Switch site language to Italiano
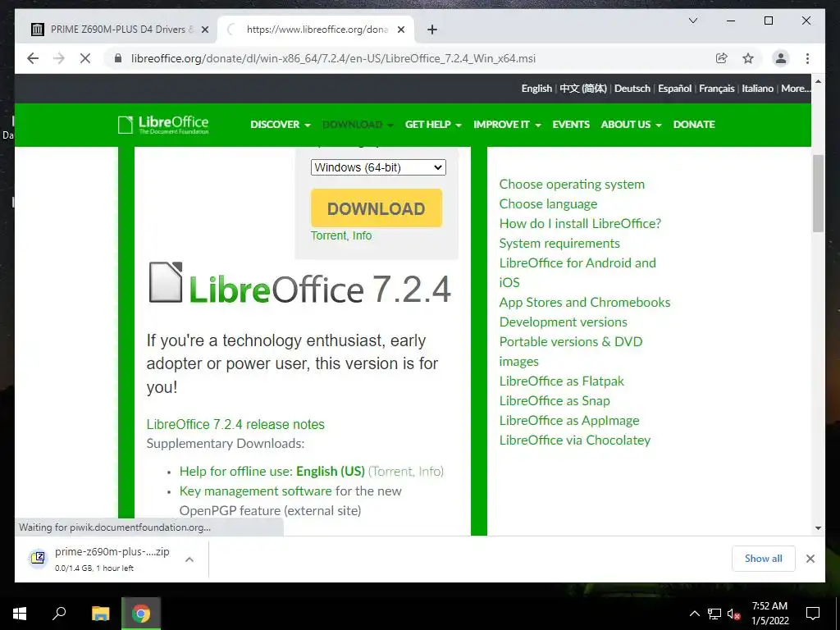 [x=757, y=89]
